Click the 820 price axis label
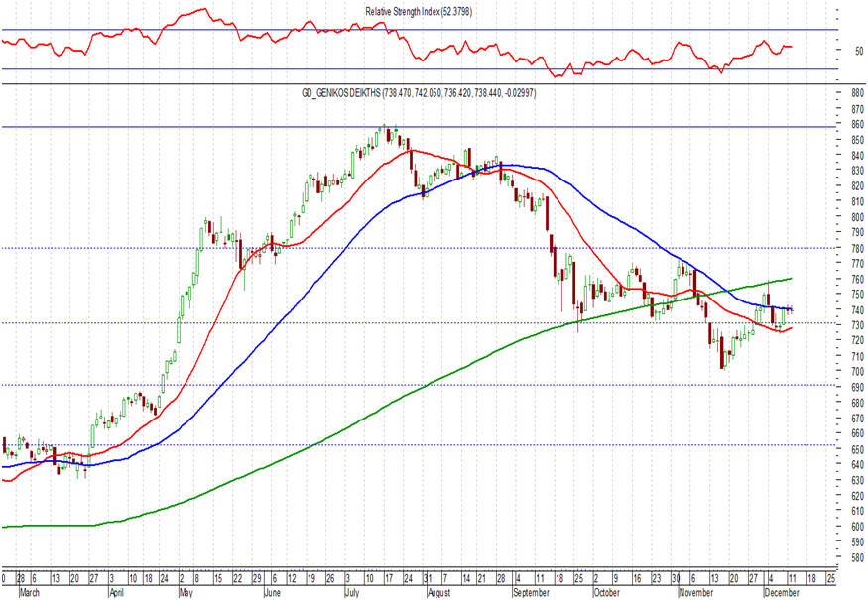 858,186
